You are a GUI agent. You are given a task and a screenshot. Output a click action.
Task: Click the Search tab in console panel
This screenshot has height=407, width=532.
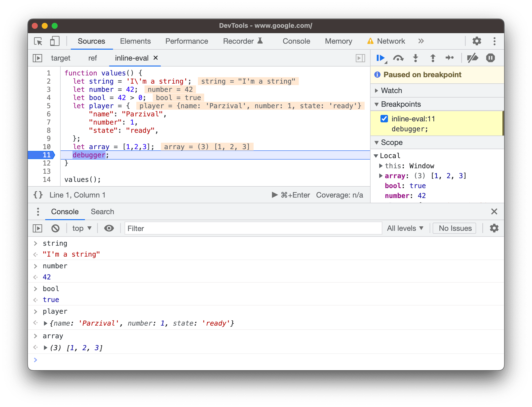(102, 211)
